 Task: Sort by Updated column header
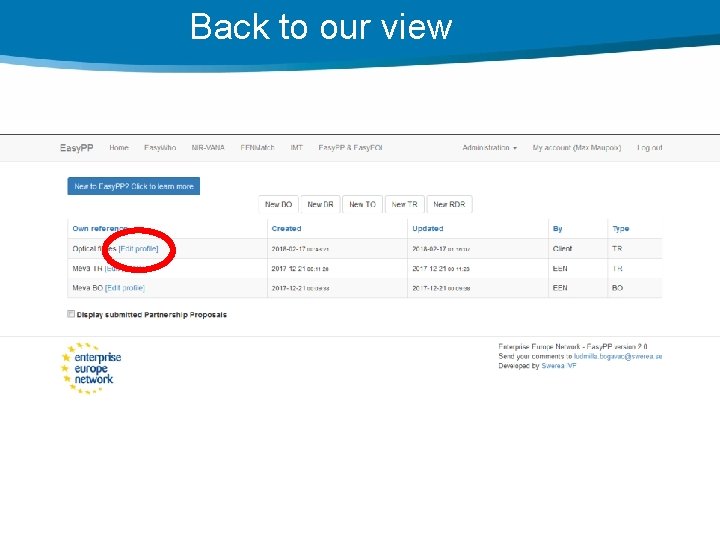(x=428, y=229)
